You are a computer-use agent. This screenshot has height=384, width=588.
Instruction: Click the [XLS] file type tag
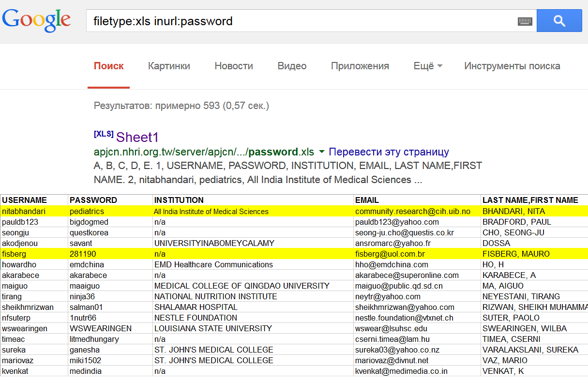104,134
